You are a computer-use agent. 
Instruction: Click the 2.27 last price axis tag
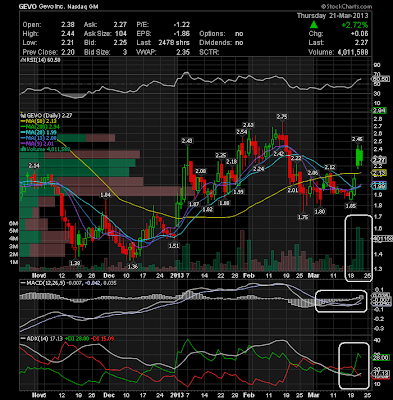pyautogui.click(x=379, y=160)
